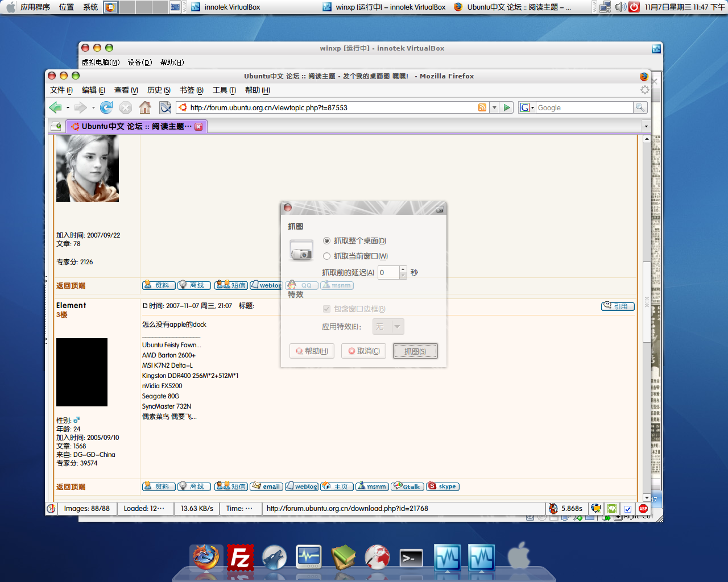Click 返回页端 link below Element's post
The width and height of the screenshot is (728, 582).
pos(71,487)
